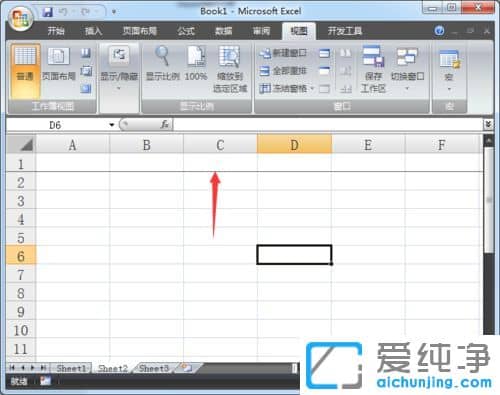This screenshot has height=395, width=500.
Task: Open the 公式 (Formulas) ribbon tab
Action: tap(186, 31)
